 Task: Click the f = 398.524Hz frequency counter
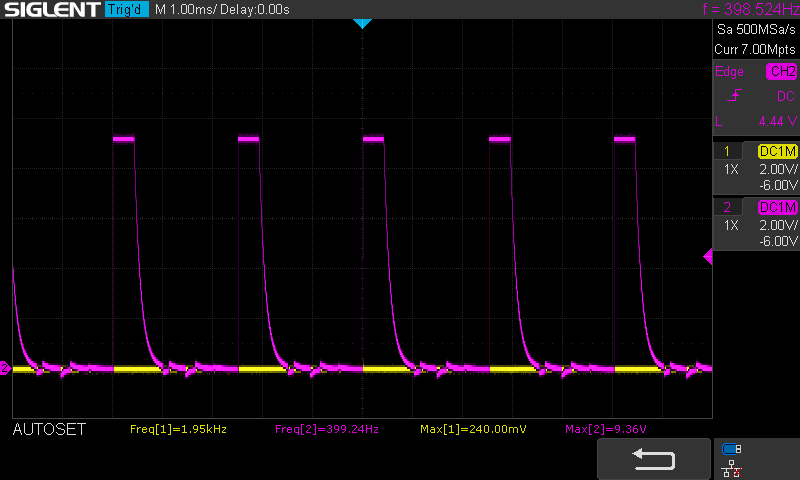(751, 9)
